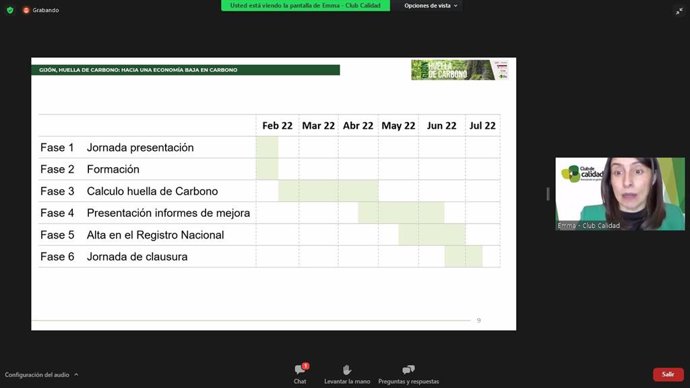690x388 pixels.
Task: Click the 'Jun 22' column header
Action: [441, 126]
